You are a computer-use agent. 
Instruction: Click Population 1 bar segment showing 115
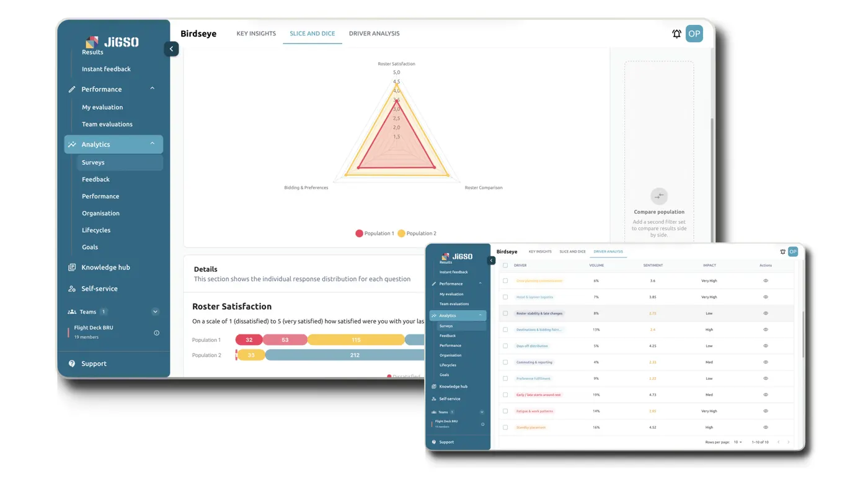click(356, 339)
